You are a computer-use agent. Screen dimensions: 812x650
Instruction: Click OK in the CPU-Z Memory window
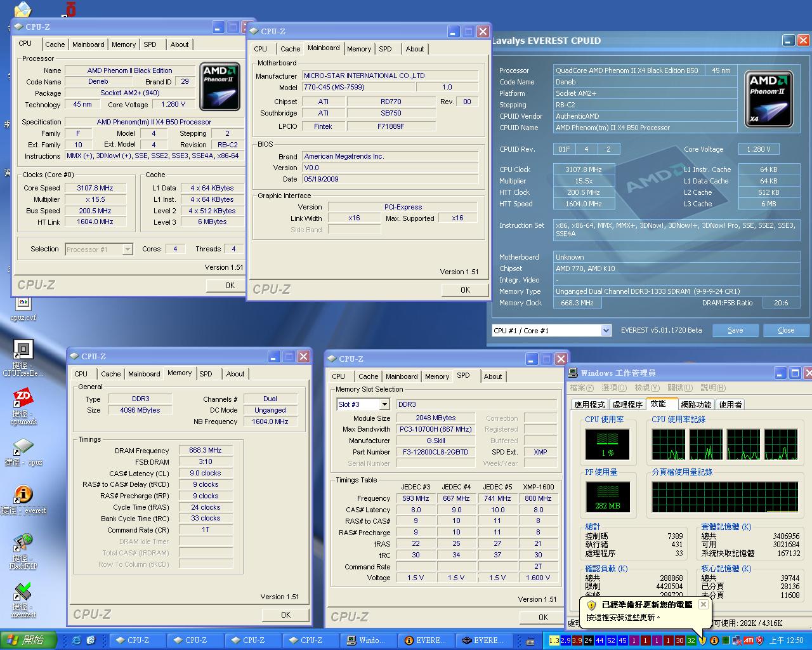(x=285, y=614)
